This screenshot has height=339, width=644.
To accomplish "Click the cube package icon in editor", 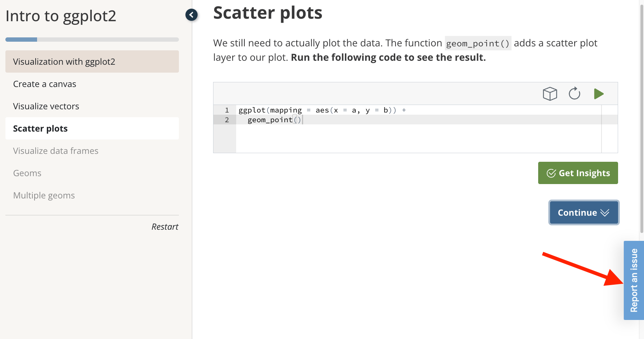I will point(550,94).
